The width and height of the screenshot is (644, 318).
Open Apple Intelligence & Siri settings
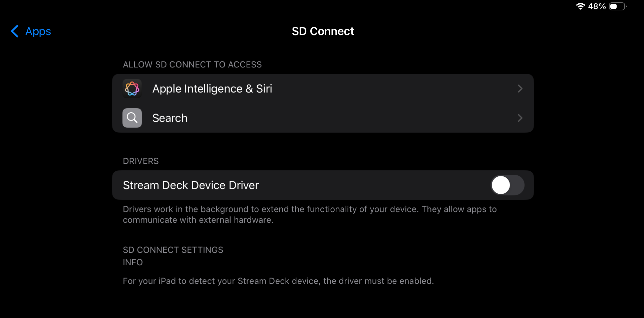coord(323,89)
